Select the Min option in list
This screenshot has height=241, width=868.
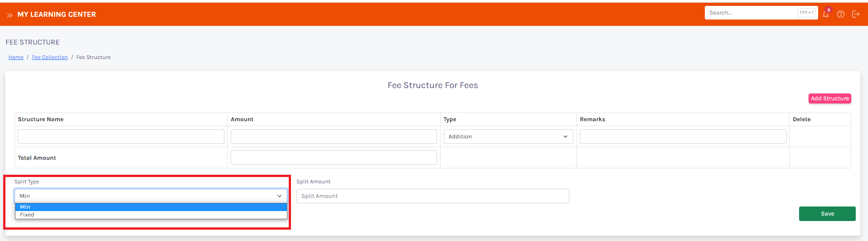(x=150, y=207)
